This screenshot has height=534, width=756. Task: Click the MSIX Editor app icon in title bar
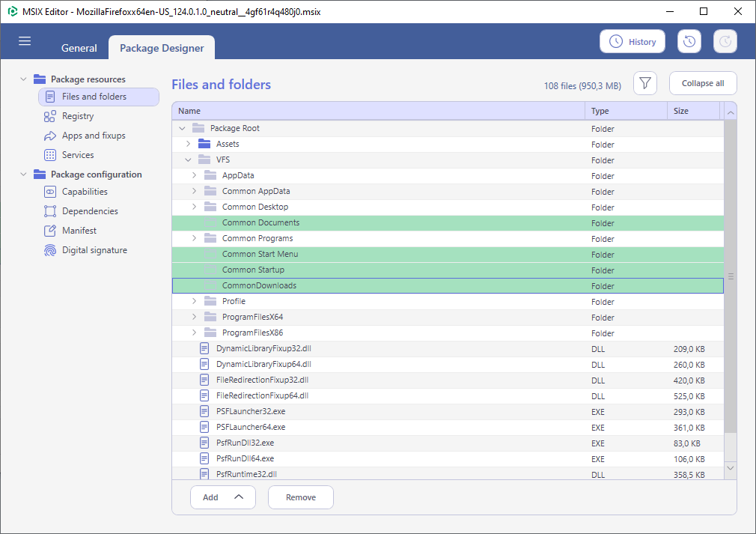(x=13, y=11)
